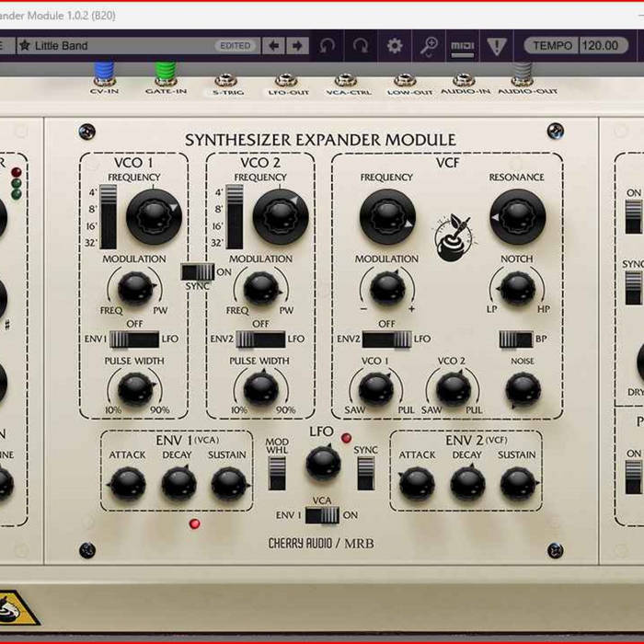Viewport: 644px width, 644px height.
Task: Click the ENV 1 ATTACK knob
Action: [127, 484]
